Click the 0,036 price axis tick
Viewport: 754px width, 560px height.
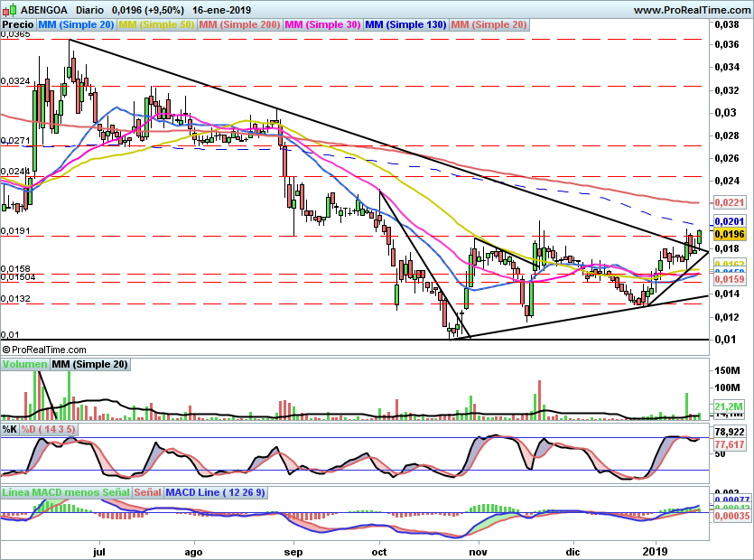(x=727, y=44)
